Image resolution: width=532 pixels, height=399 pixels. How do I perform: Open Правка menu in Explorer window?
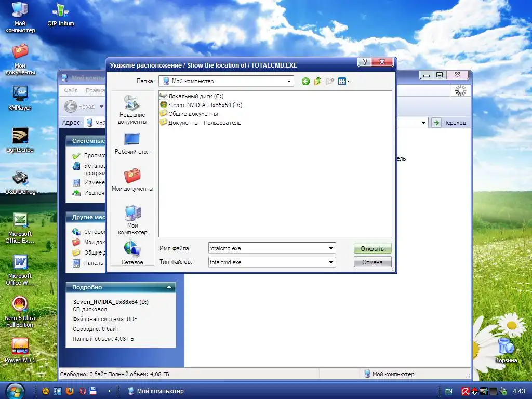click(95, 90)
